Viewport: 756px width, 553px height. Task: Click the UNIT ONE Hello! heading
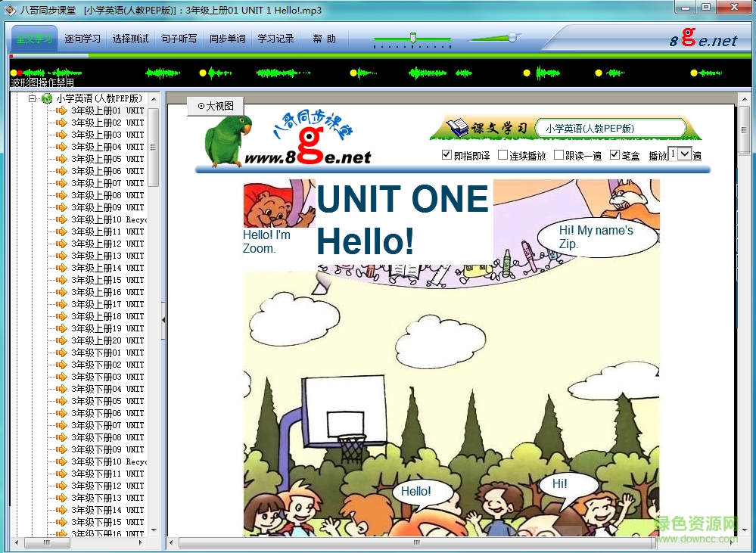coord(403,219)
